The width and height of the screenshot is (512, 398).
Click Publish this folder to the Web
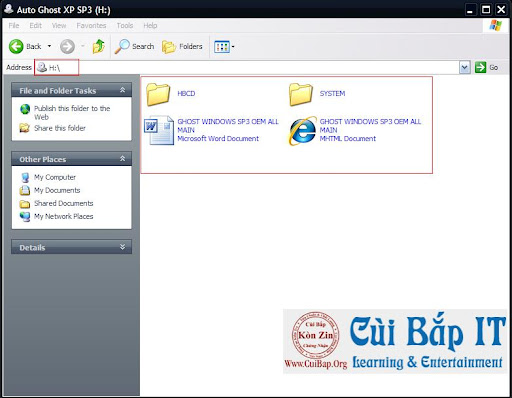coord(72,113)
